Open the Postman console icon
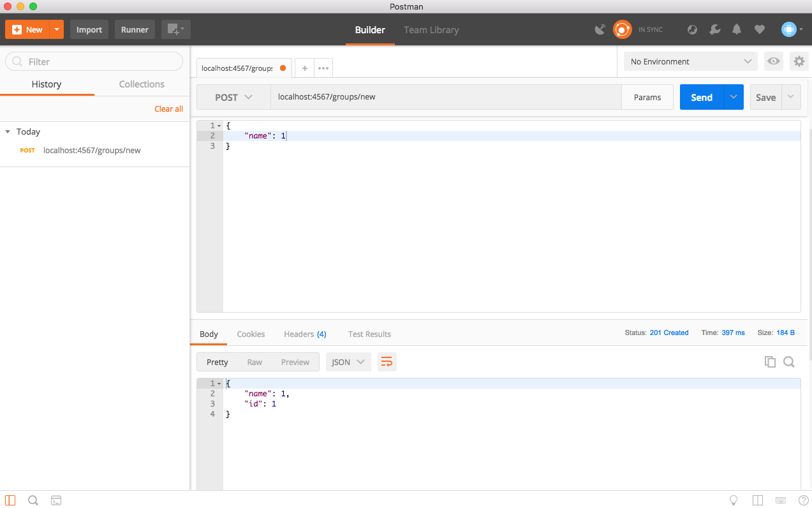 (x=56, y=500)
